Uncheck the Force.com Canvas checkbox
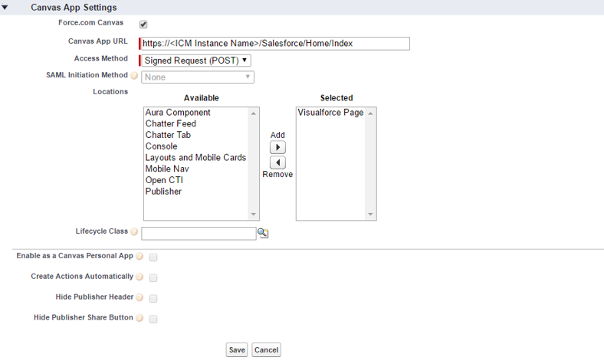 [143, 25]
